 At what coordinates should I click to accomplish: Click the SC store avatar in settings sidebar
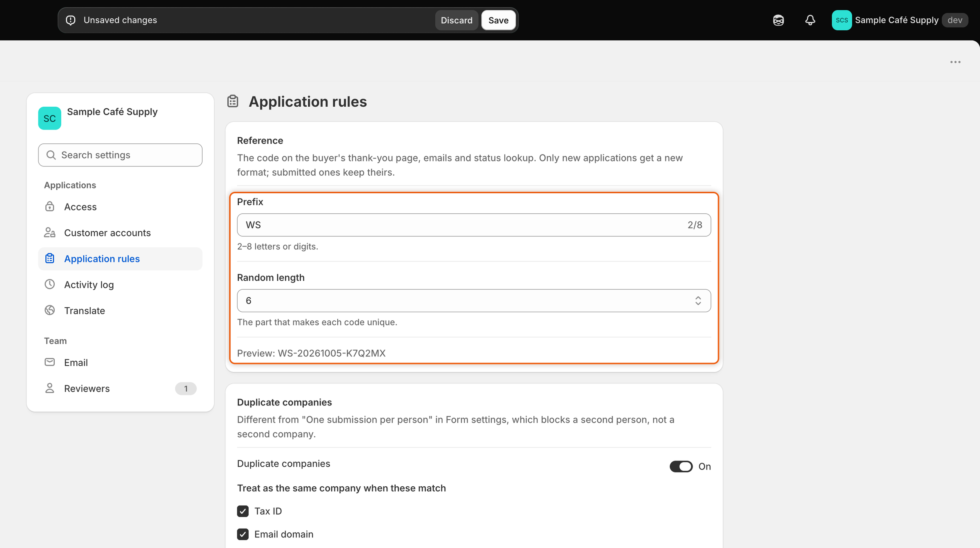coord(50,118)
